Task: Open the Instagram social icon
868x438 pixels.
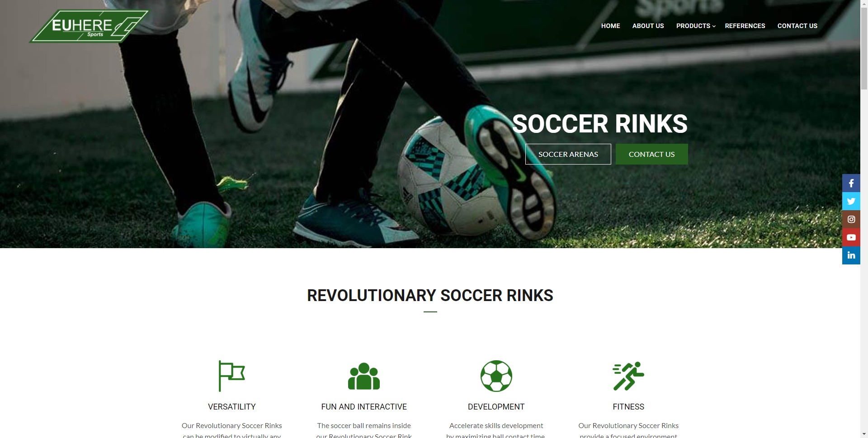Action: [x=851, y=219]
